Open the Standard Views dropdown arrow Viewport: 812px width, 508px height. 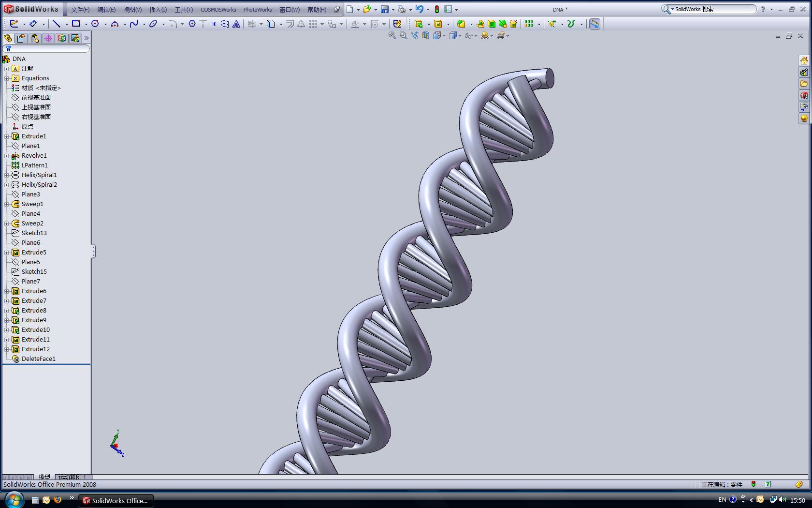click(444, 35)
